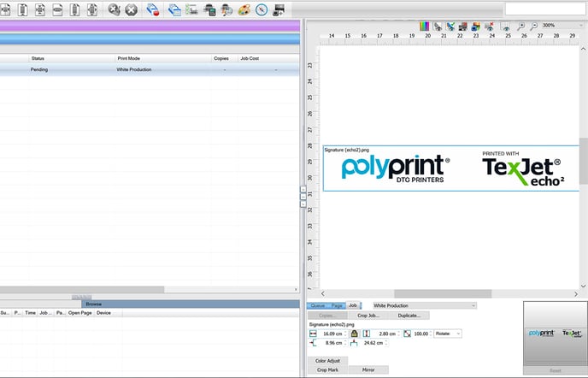
Task: Click the Status column header
Action: [72, 58]
